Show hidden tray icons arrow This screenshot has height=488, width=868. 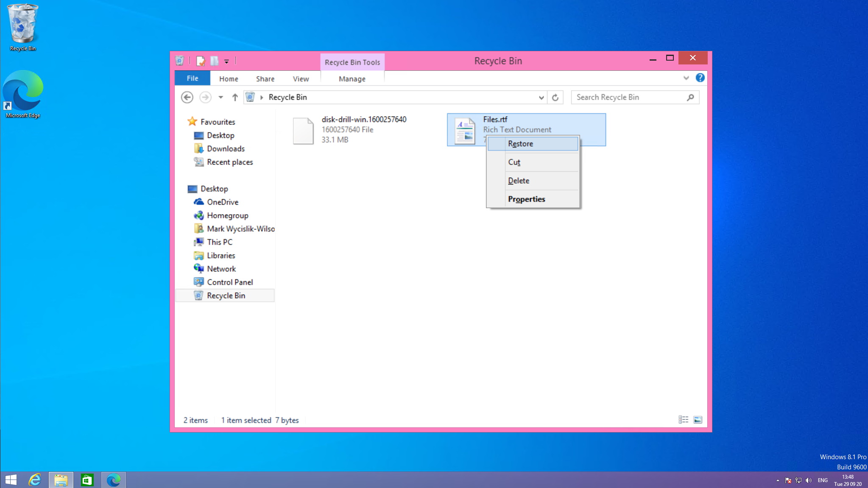778,480
